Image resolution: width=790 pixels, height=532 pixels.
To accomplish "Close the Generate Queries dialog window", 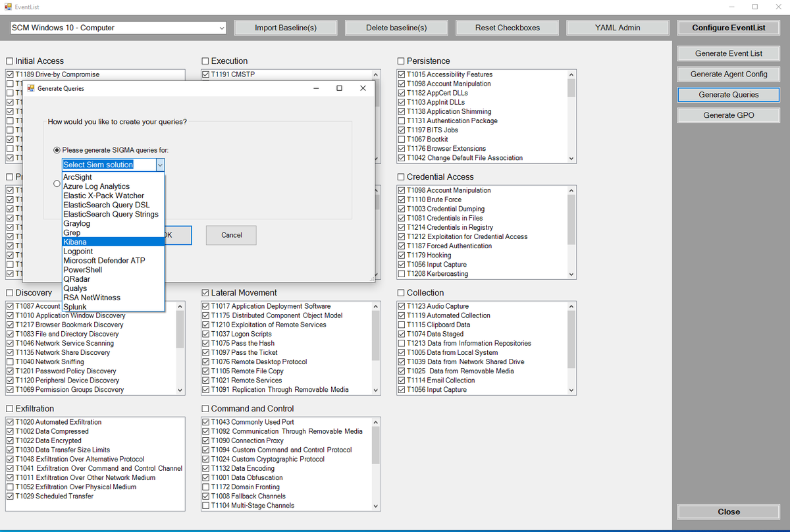I will pos(363,88).
